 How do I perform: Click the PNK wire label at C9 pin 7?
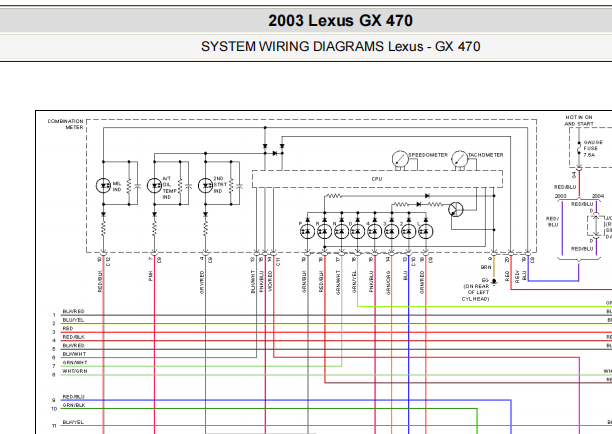(x=151, y=276)
